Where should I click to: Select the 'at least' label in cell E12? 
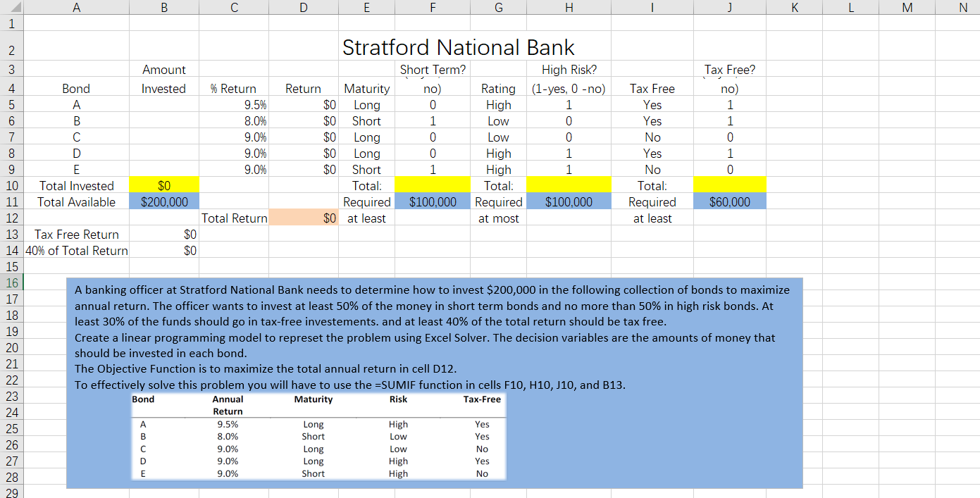[366, 218]
